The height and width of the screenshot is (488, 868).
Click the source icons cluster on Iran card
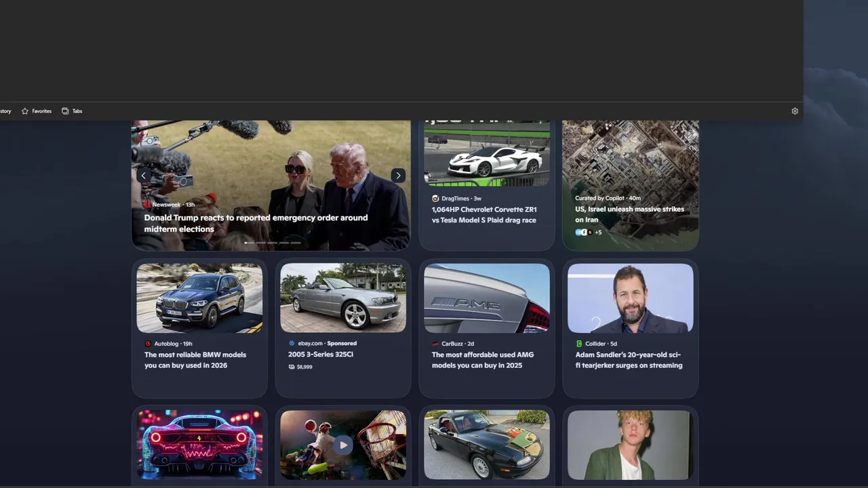[x=584, y=232]
